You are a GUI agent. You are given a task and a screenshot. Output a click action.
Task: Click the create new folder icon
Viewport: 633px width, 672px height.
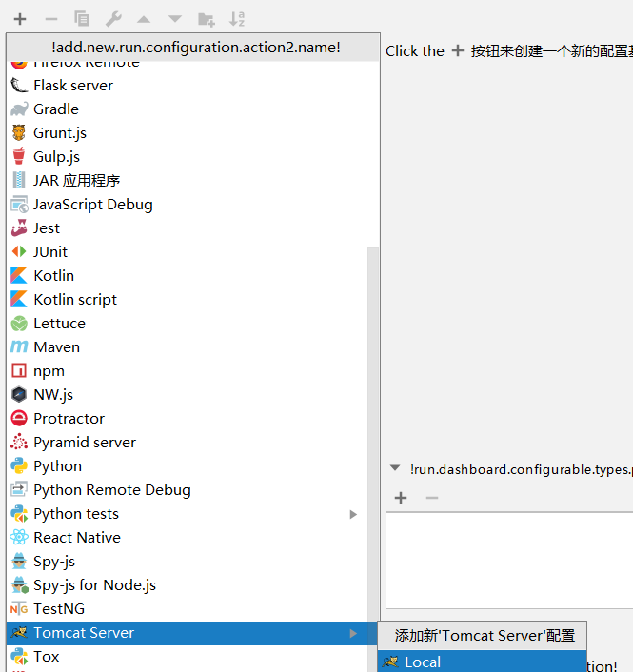pyautogui.click(x=207, y=19)
